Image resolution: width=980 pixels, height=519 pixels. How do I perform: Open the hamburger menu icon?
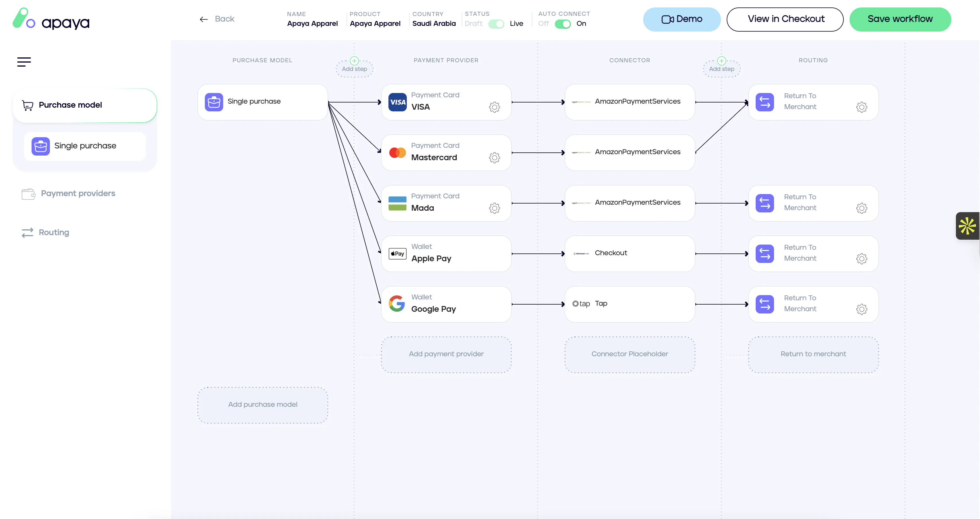tap(24, 62)
